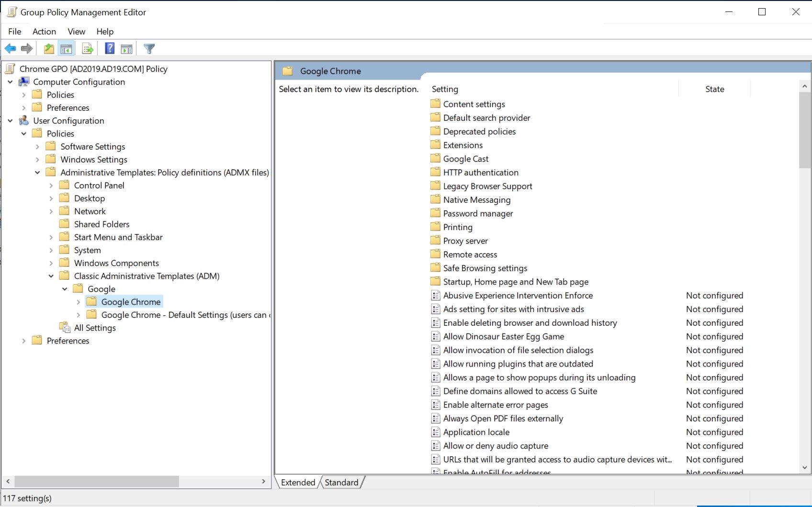Click the Forward arrow in toolbar

[x=27, y=48]
